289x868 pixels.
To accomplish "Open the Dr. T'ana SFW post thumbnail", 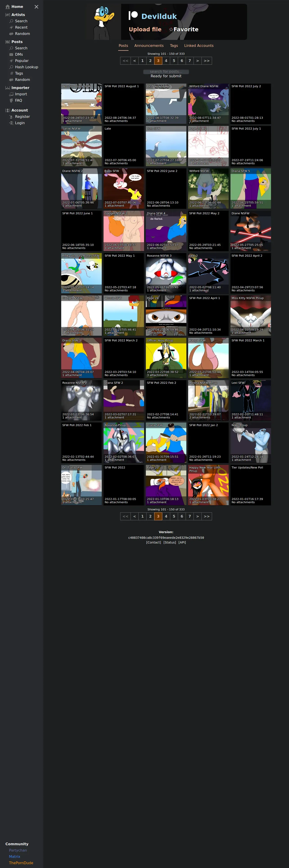I will (x=81, y=485).
